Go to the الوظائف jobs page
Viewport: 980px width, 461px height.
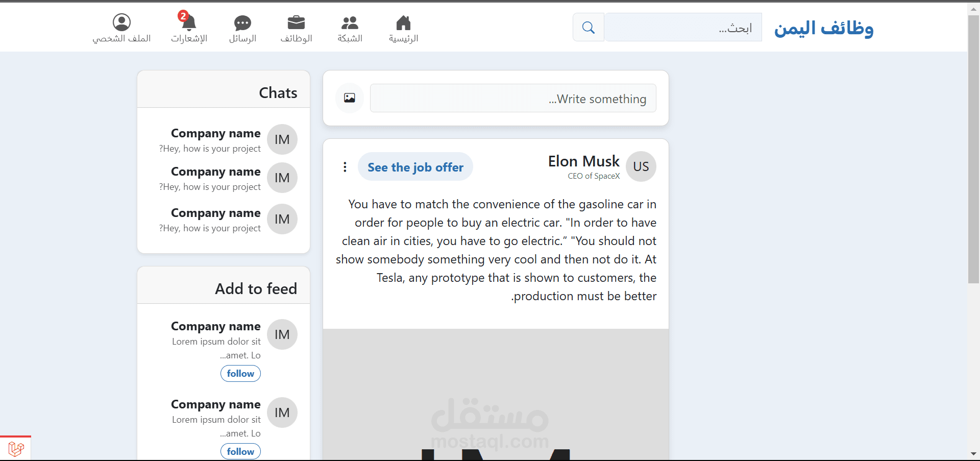tap(296, 29)
